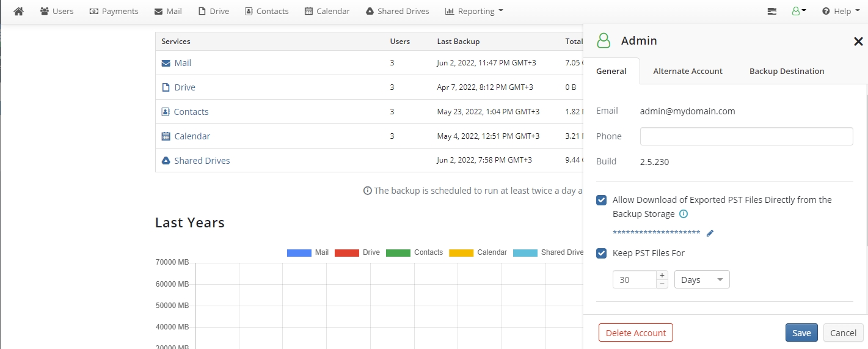Click the task list icon in top bar
The height and width of the screenshot is (349, 868).
click(x=772, y=12)
